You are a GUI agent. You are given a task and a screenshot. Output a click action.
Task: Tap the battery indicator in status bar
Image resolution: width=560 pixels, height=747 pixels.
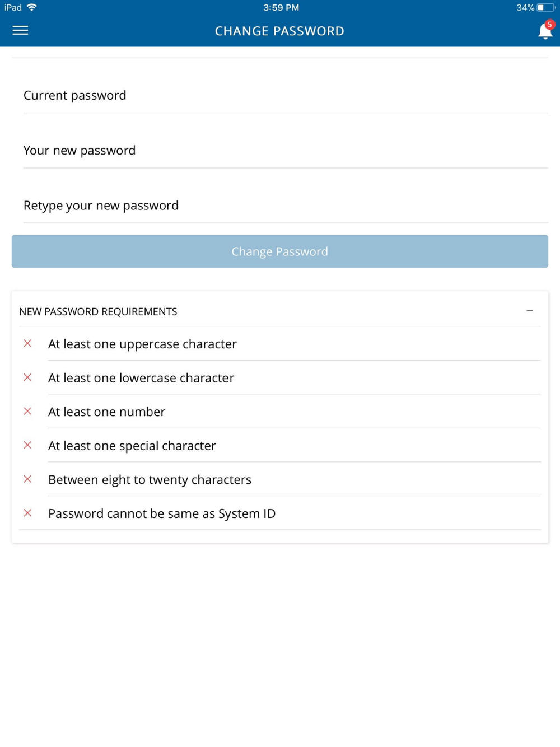pyautogui.click(x=546, y=8)
